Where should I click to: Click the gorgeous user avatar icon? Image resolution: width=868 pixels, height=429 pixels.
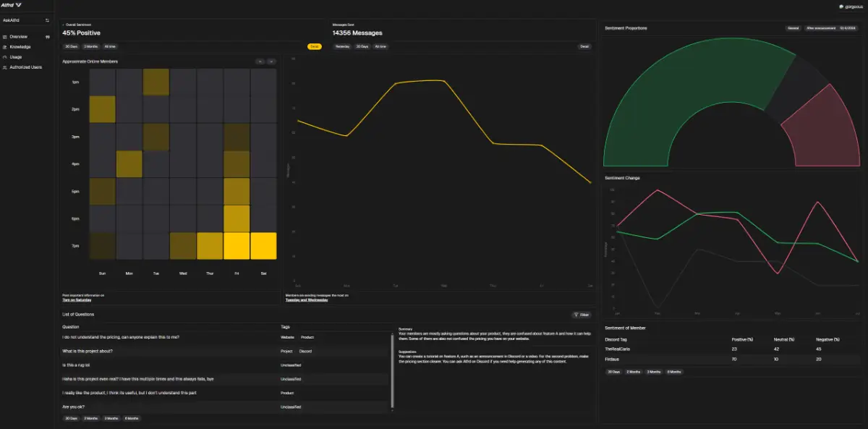841,7
